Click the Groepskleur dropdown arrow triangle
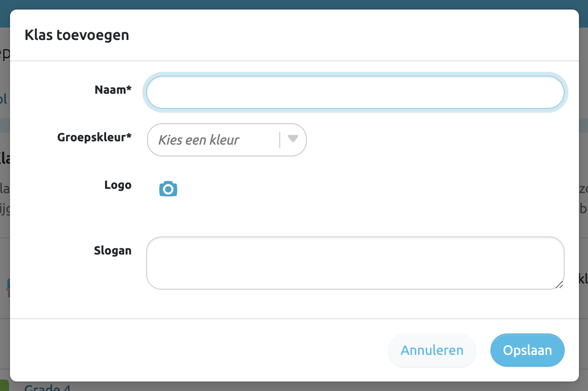Screen dimensions: 588x391 click(293, 139)
